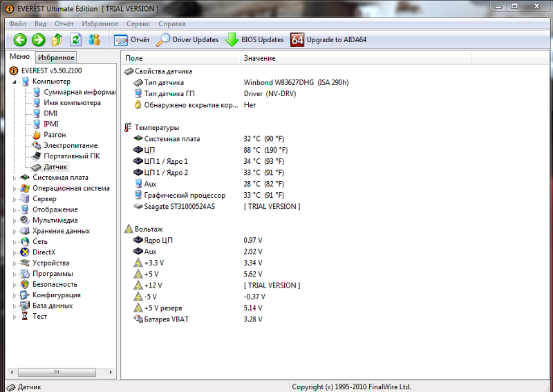Screen dimensions: 553x392
Task: Select the Тип датчика row
Action: click(241, 82)
